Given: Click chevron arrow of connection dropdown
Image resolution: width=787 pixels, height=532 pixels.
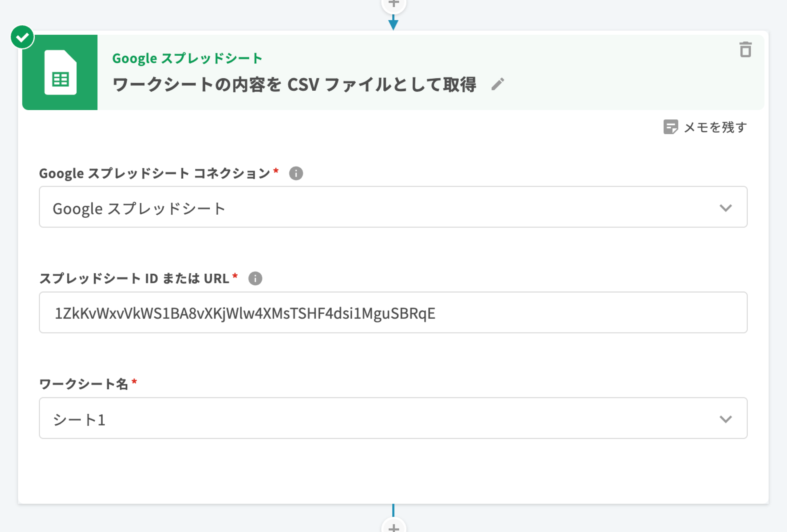Looking at the screenshot, I should [x=726, y=208].
